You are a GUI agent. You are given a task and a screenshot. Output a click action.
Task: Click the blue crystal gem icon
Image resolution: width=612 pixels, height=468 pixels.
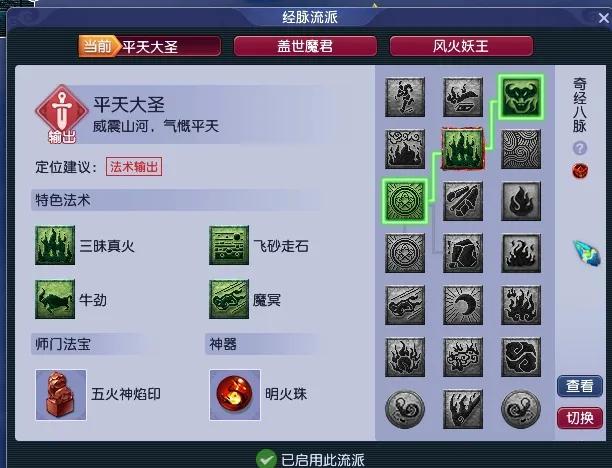coord(587,253)
